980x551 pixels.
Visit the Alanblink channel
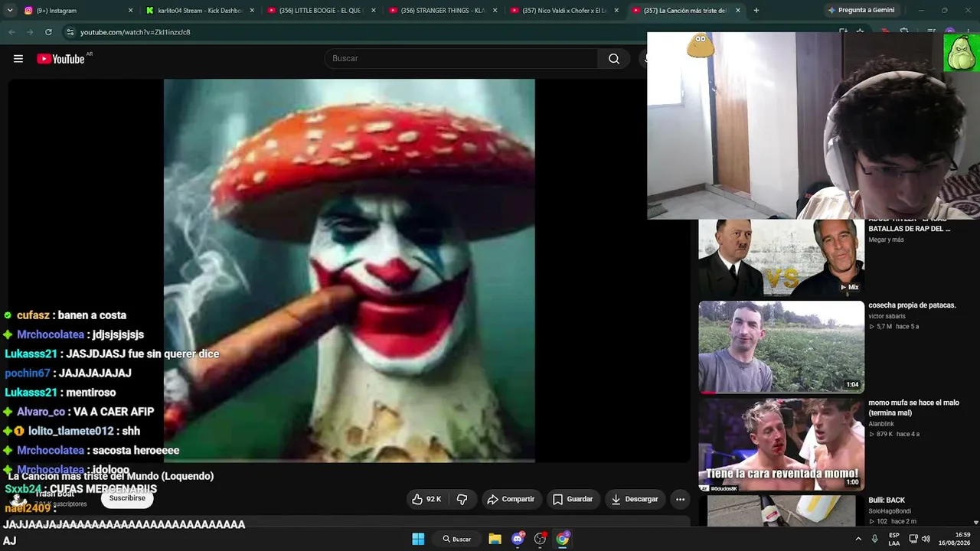[881, 424]
